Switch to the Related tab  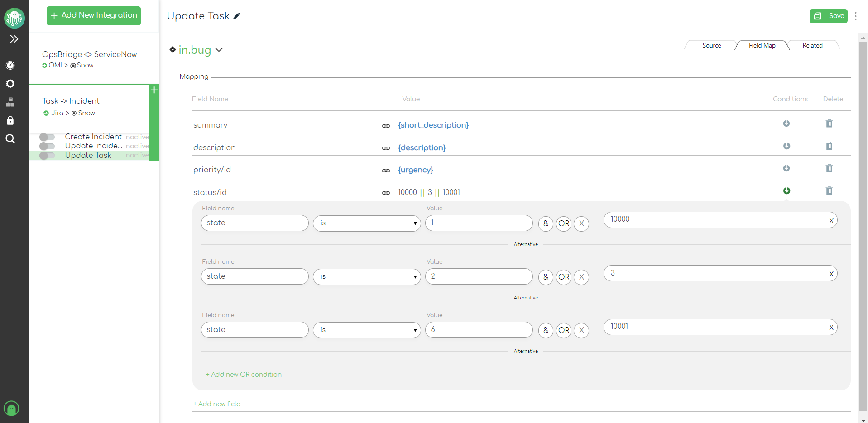[812, 45]
